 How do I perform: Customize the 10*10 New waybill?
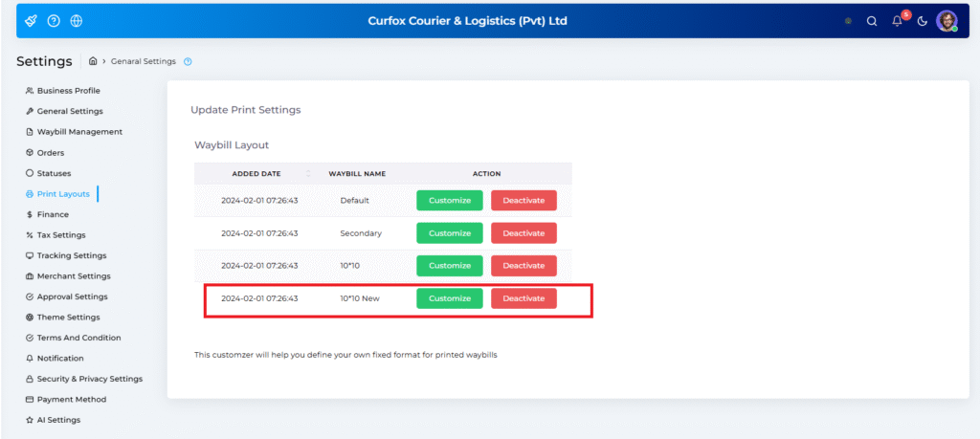click(450, 298)
